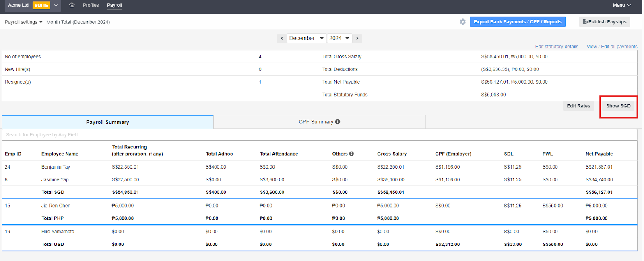Go to previous month arrow

[282, 38]
